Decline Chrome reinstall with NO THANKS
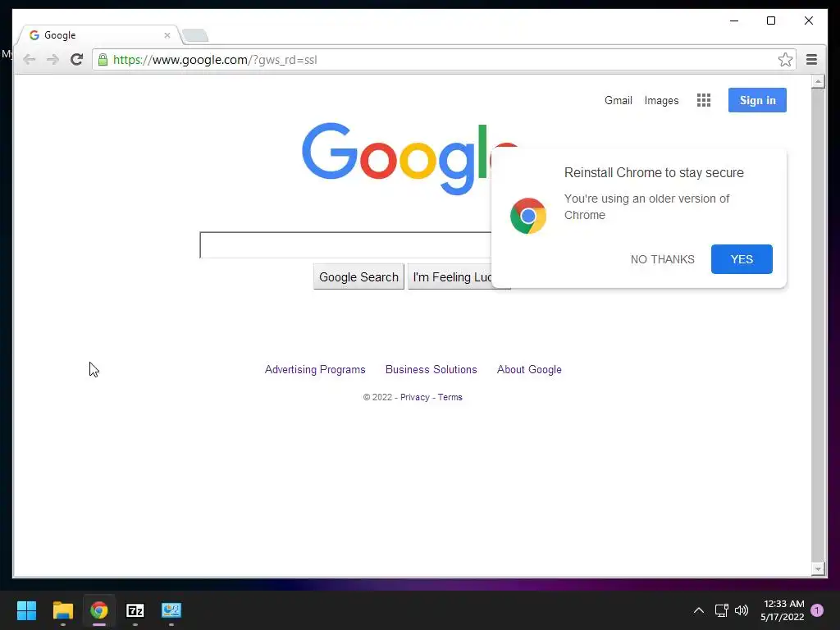Screen dimensions: 840x630 (x=662, y=259)
